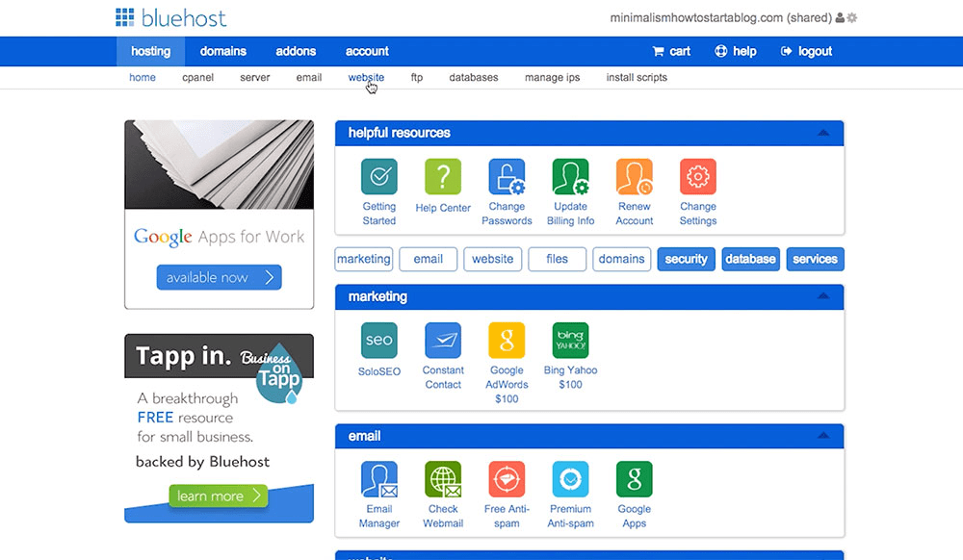Open the SoloSEO marketing icon
963x560 pixels.
(x=378, y=341)
